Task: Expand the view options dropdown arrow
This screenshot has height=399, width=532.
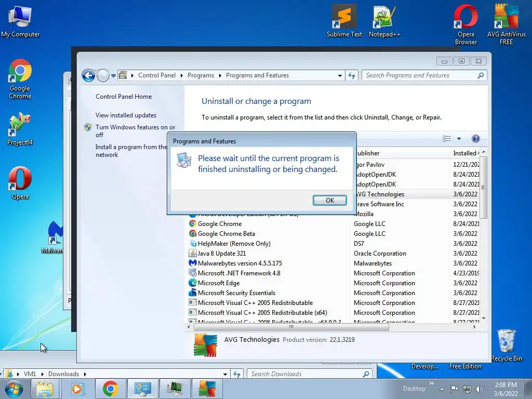Action: (459, 138)
